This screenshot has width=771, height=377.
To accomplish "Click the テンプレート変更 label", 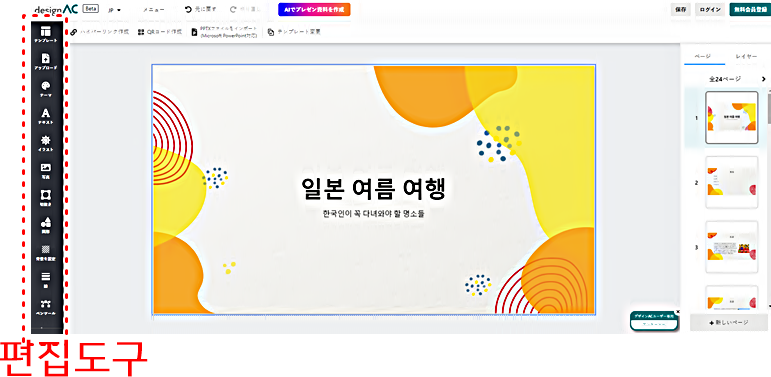I will pos(299,32).
